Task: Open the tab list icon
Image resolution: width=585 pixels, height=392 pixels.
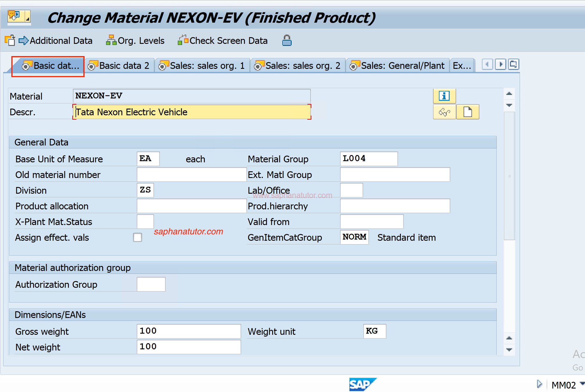Action: 514,64
